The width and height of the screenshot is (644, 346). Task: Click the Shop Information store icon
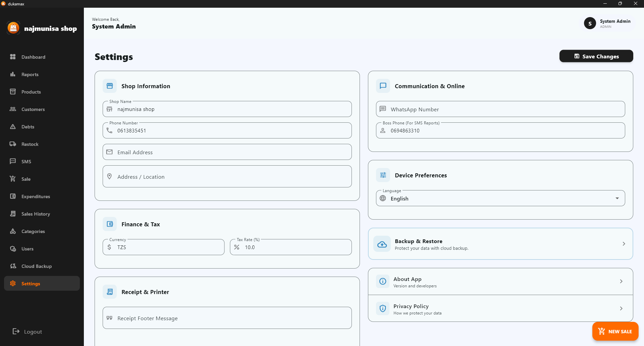(x=110, y=86)
